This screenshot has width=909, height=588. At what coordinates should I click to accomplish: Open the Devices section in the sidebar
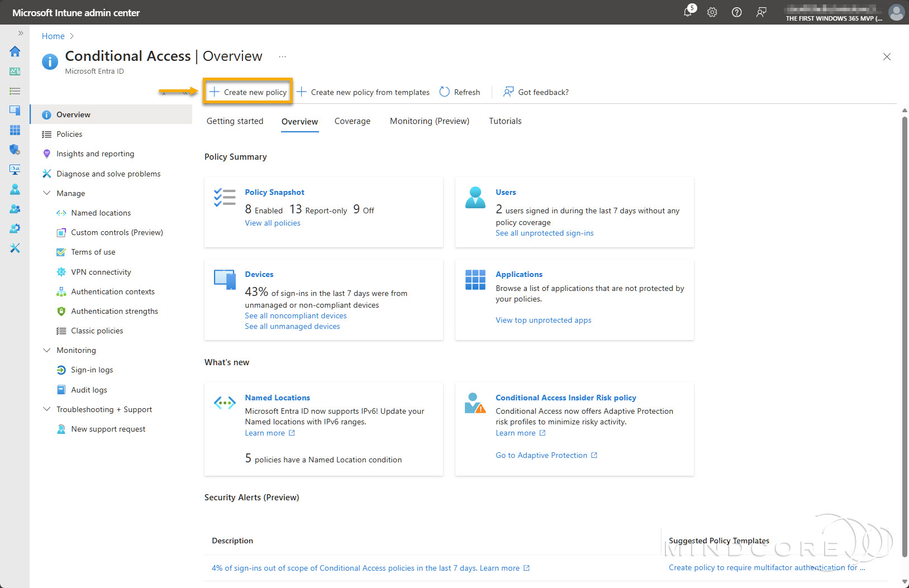point(15,110)
